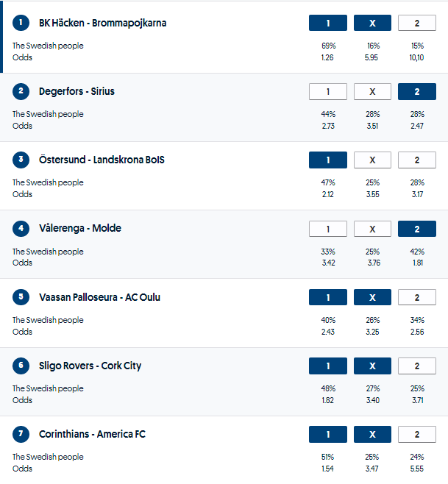Viewport: 448px width, 484px height.
Task: Click match number 4 circle badge
Action: (x=21, y=229)
